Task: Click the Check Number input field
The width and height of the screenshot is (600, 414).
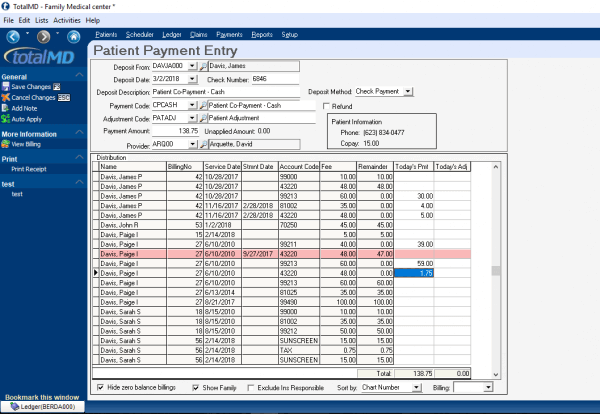Action: point(275,79)
